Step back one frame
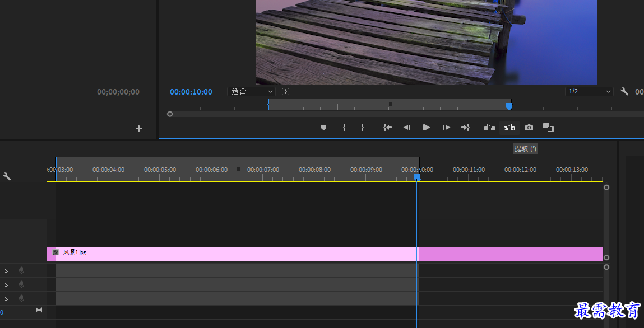This screenshot has height=328, width=644. [x=406, y=128]
